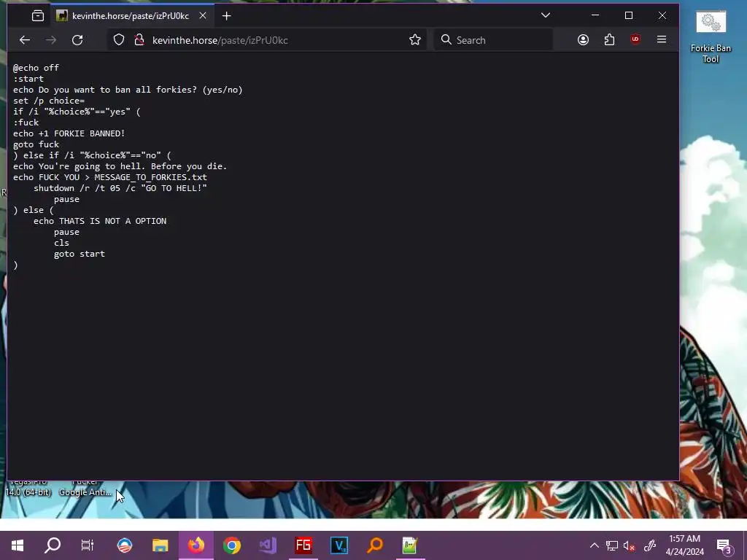This screenshot has height=560, width=747.
Task: Open a new browser tab
Action: pyautogui.click(x=227, y=16)
